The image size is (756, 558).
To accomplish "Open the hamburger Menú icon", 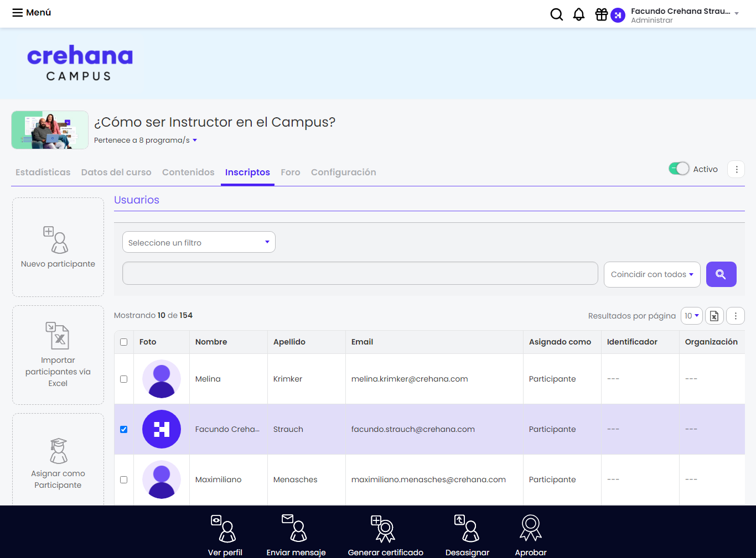I will point(18,13).
